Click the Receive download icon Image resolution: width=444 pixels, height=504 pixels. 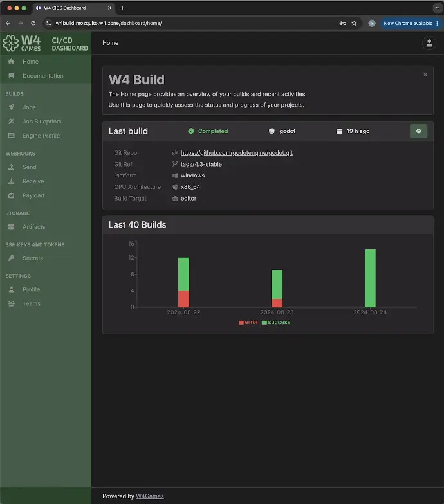pyautogui.click(x=12, y=181)
